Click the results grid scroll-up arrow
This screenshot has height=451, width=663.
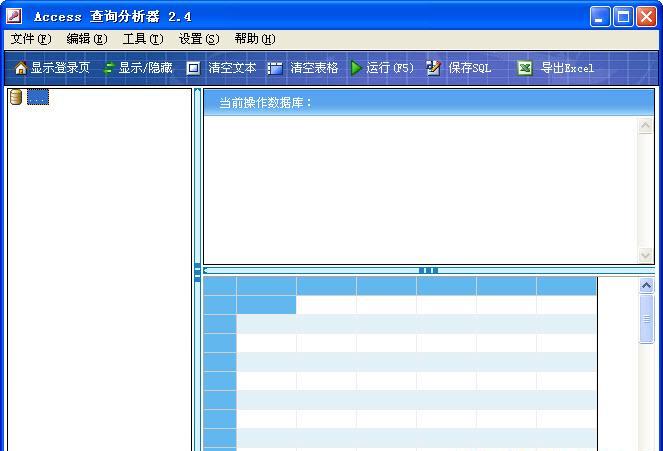pyautogui.click(x=646, y=286)
